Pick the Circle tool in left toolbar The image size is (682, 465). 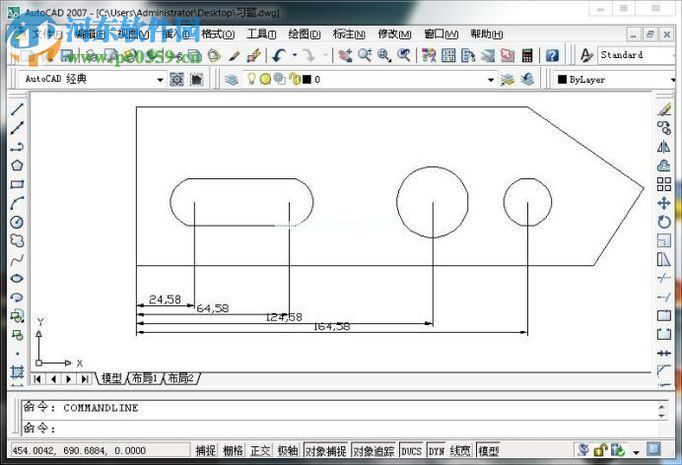point(17,222)
